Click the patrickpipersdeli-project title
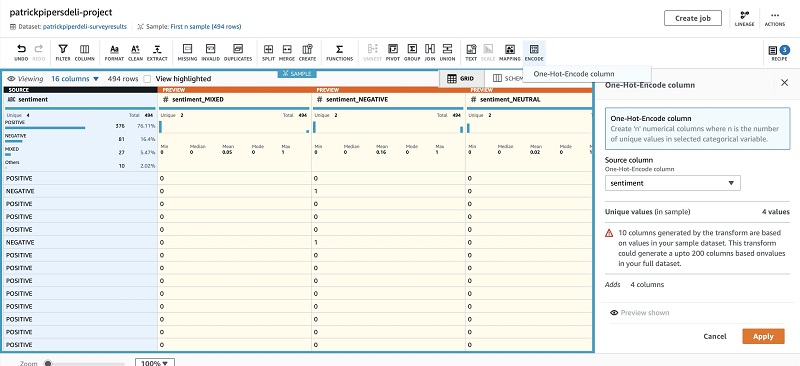This screenshot has width=800, height=366. (x=61, y=12)
